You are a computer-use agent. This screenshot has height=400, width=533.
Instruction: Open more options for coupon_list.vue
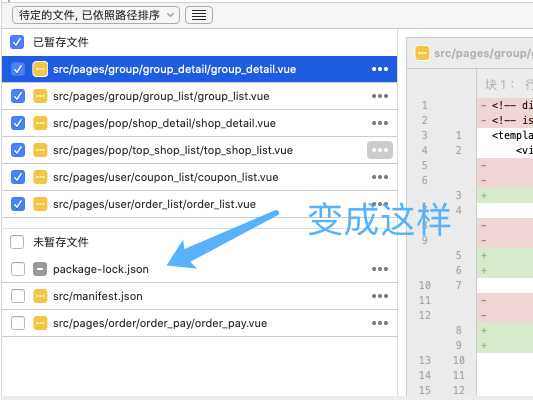coord(380,177)
